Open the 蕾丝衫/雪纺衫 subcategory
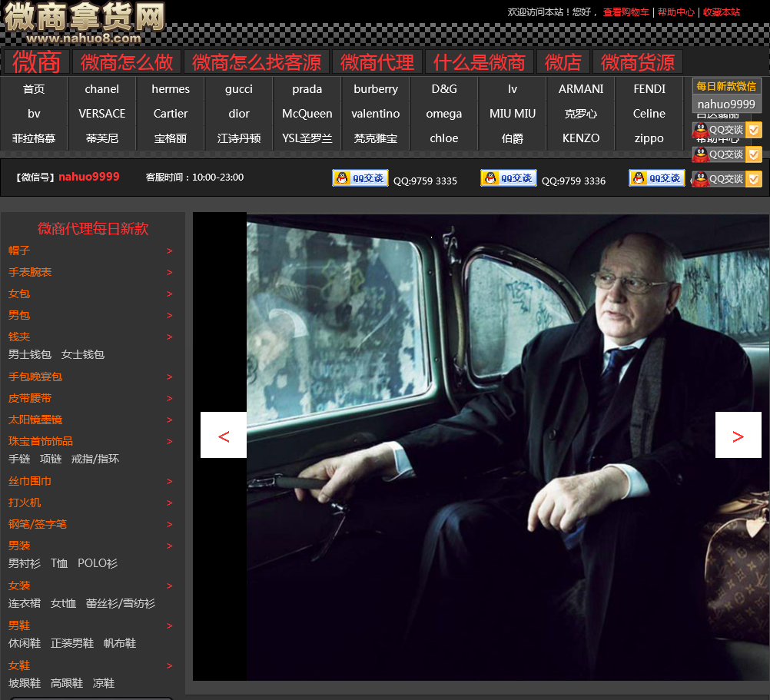Image resolution: width=770 pixels, height=700 pixels. pyautogui.click(x=121, y=603)
